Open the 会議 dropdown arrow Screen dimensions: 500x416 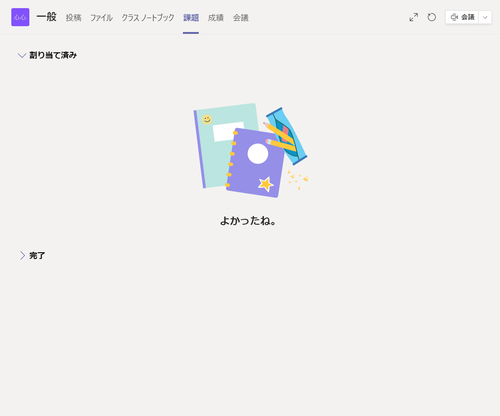485,17
